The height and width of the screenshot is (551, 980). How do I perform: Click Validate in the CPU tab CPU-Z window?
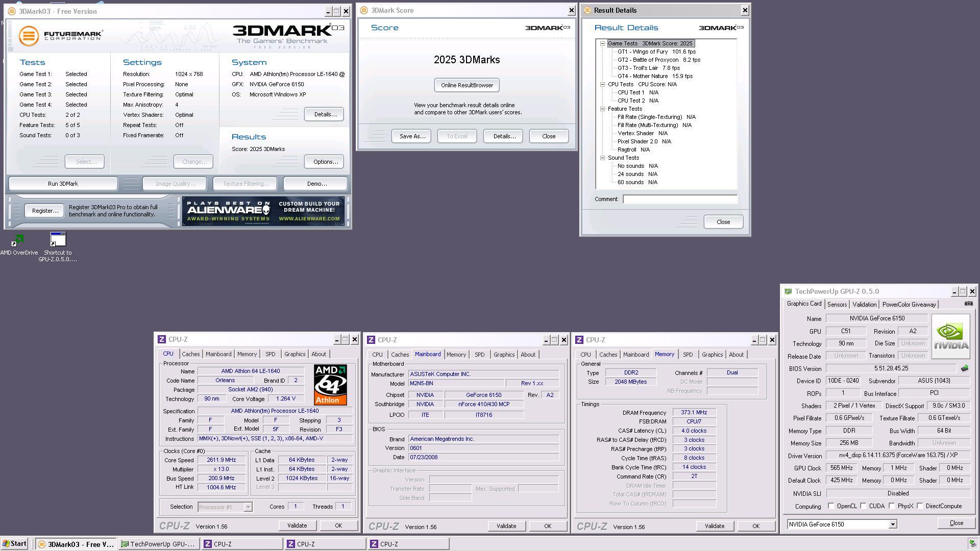point(297,525)
